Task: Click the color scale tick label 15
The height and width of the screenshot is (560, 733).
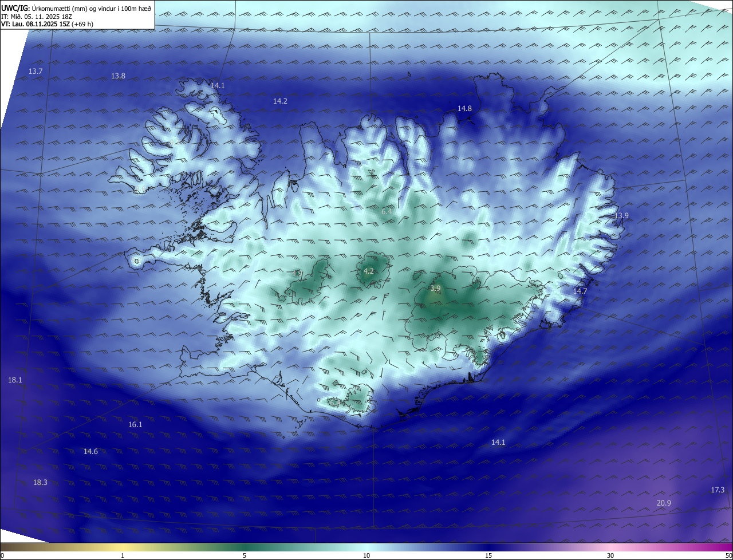Action: [488, 555]
